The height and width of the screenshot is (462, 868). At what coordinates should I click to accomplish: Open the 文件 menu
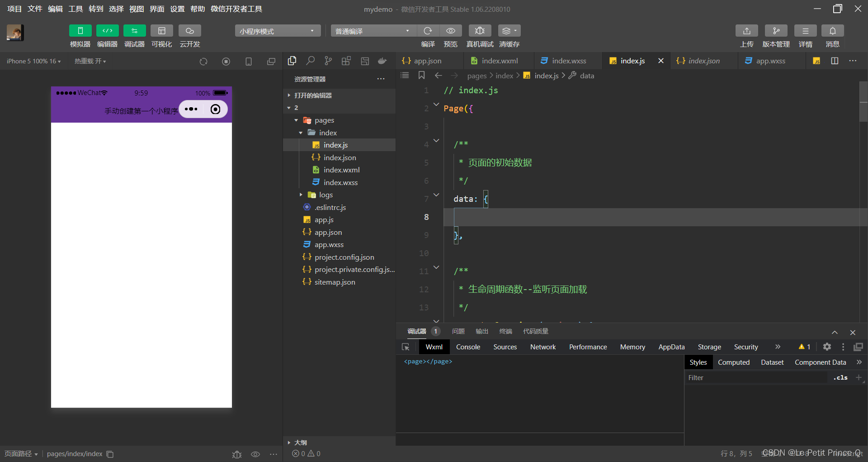pyautogui.click(x=35, y=9)
